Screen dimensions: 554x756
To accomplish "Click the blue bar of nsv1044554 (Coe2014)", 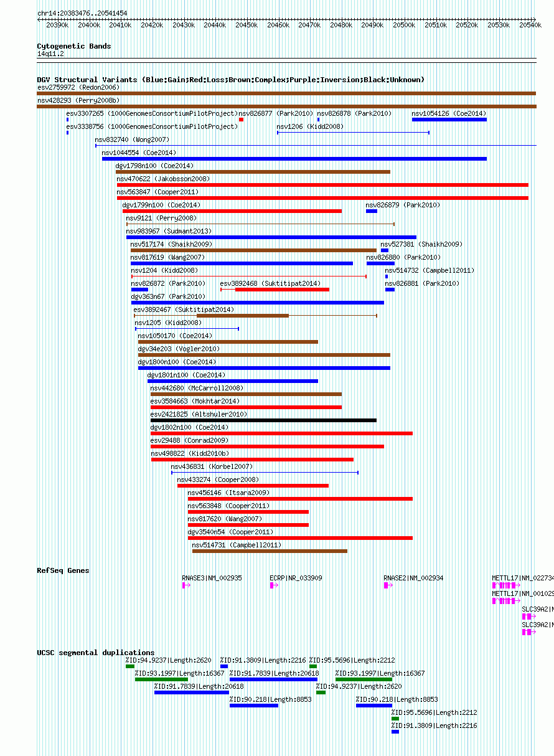I will pyautogui.click(x=294, y=159).
